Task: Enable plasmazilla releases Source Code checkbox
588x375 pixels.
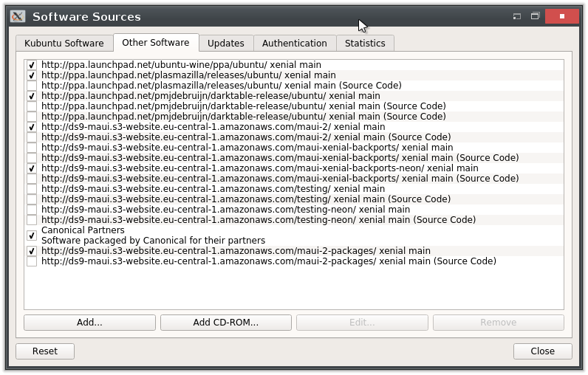Action: pos(32,86)
